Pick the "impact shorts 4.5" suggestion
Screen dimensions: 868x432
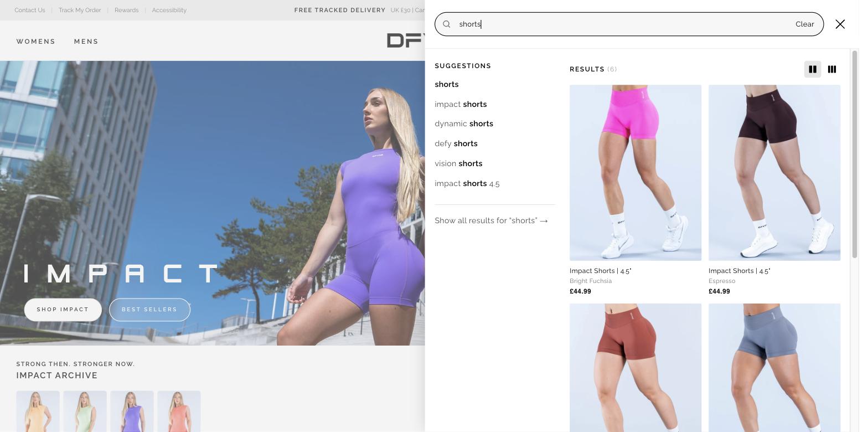click(467, 183)
